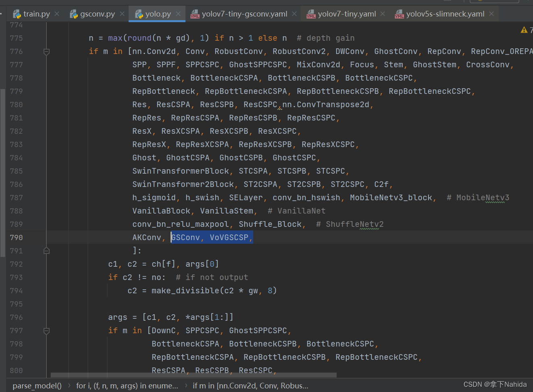Close the gsconv.py tab
This screenshot has width=533, height=392.
(x=122, y=14)
